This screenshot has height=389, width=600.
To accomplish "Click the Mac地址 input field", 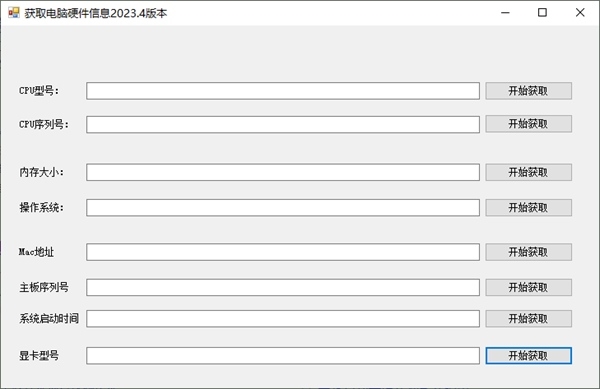I will tap(283, 252).
